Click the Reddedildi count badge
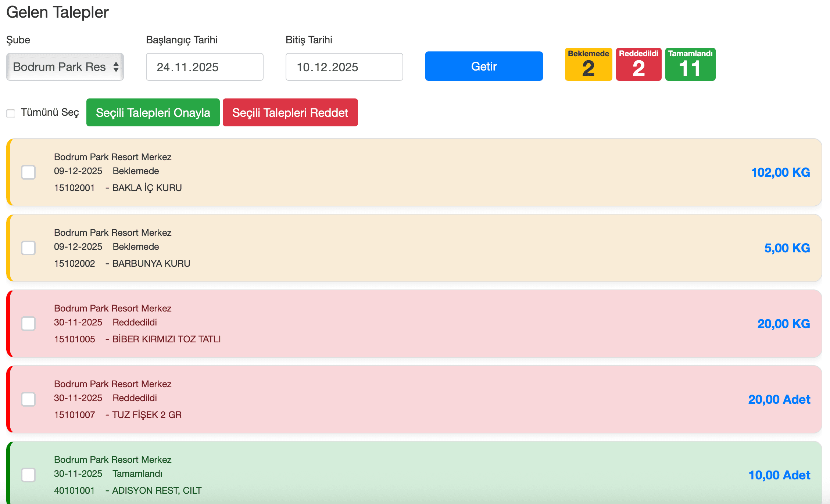Screen dimensions: 830x504 (638, 64)
